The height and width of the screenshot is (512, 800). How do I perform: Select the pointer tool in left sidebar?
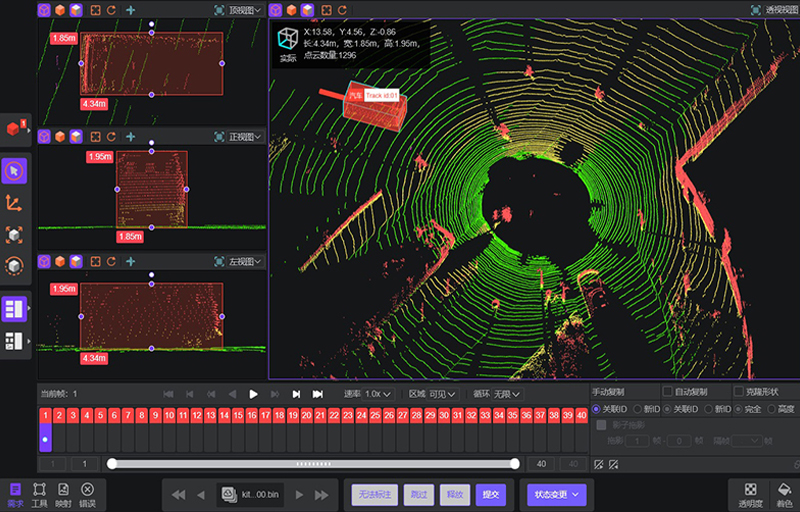15,171
